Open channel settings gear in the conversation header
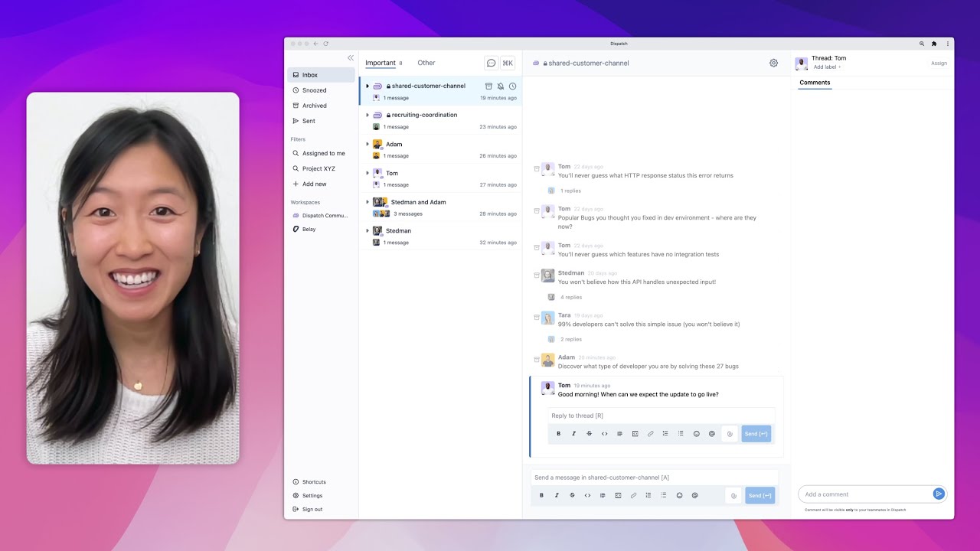The image size is (980, 551). coord(773,63)
